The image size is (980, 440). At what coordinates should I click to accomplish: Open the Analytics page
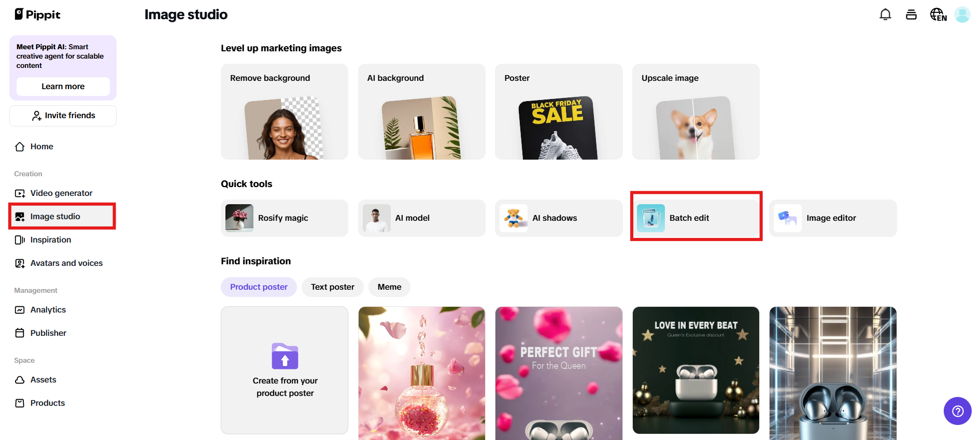(48, 310)
